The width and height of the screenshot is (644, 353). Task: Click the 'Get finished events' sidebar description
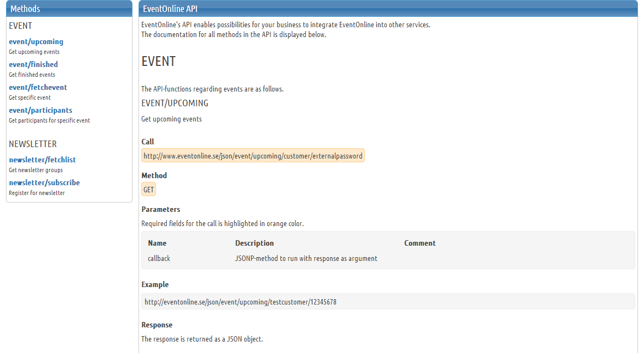click(x=32, y=75)
